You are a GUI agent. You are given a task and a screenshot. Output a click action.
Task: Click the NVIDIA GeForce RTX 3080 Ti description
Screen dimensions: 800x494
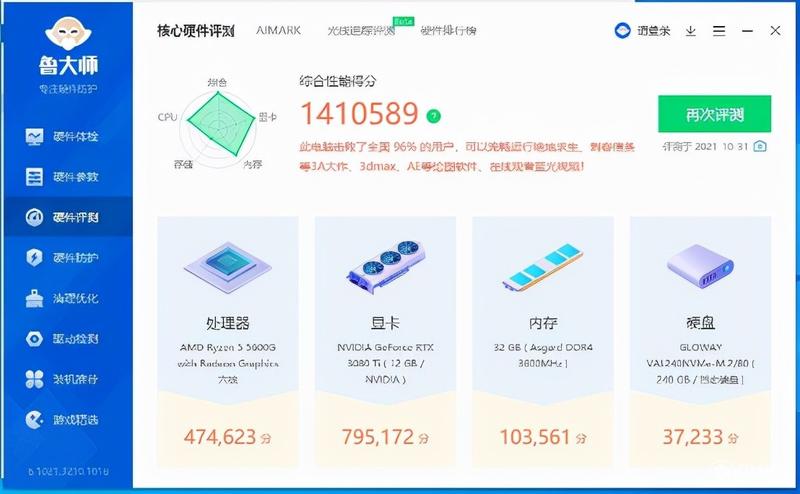[385, 363]
